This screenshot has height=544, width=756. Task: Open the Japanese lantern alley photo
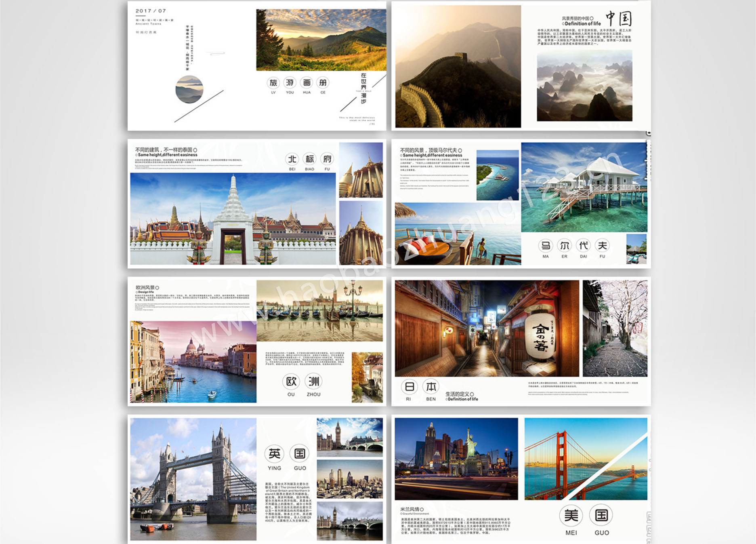coord(487,328)
